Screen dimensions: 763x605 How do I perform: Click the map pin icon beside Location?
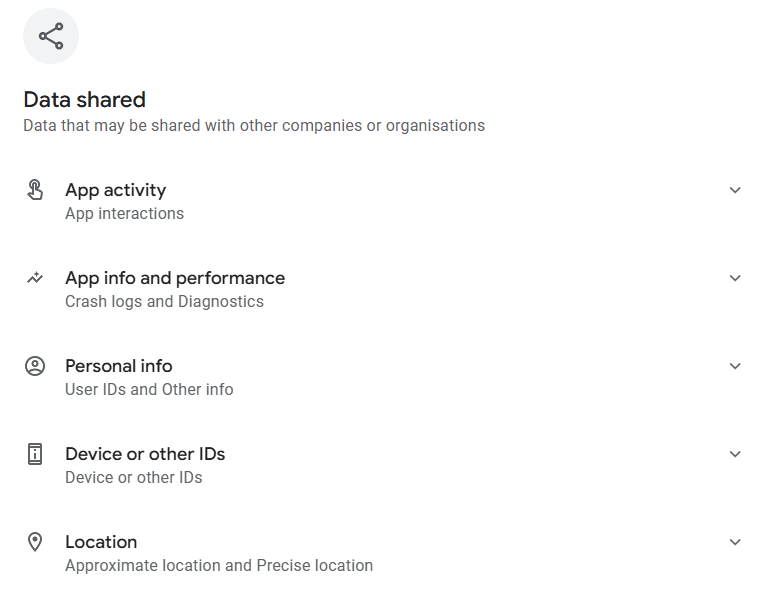point(35,542)
